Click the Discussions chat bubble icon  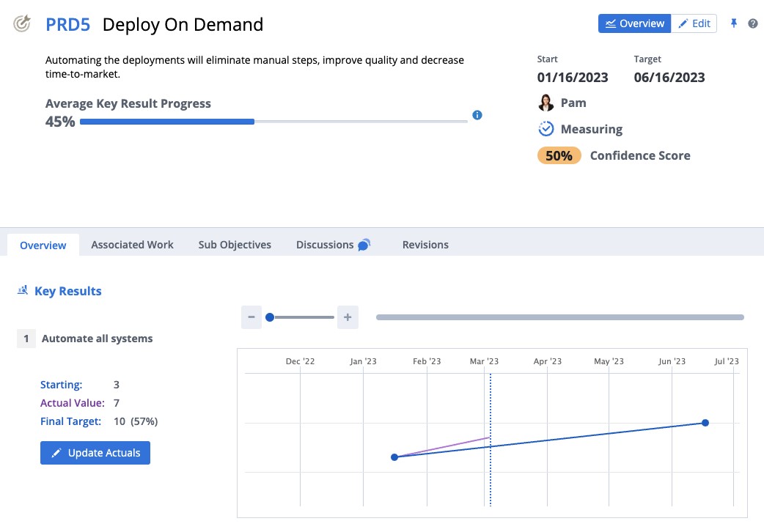364,245
